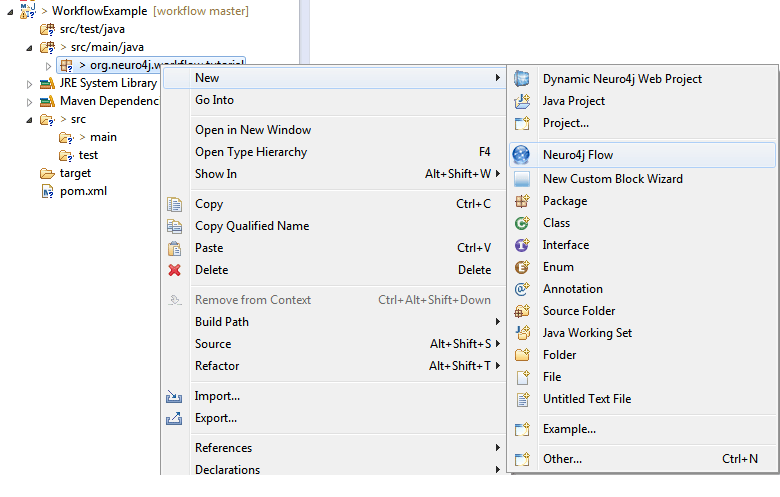Open the Refactor submenu
The height and width of the screenshot is (497, 780).
[x=217, y=366]
